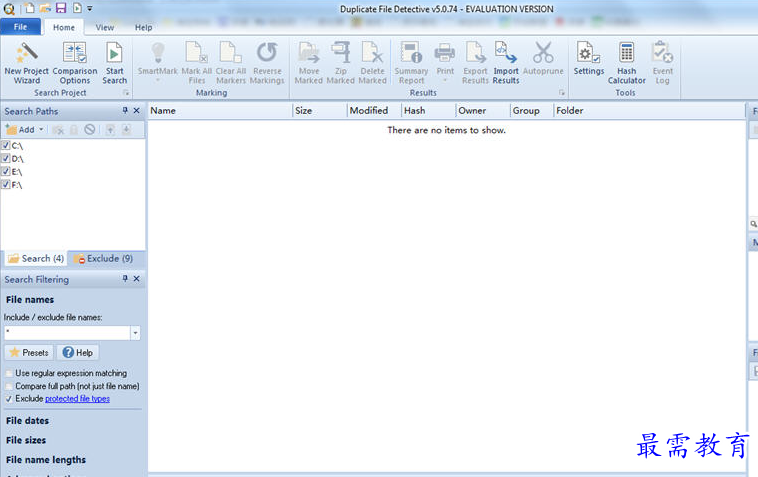Click the move path up icon

(x=110, y=130)
